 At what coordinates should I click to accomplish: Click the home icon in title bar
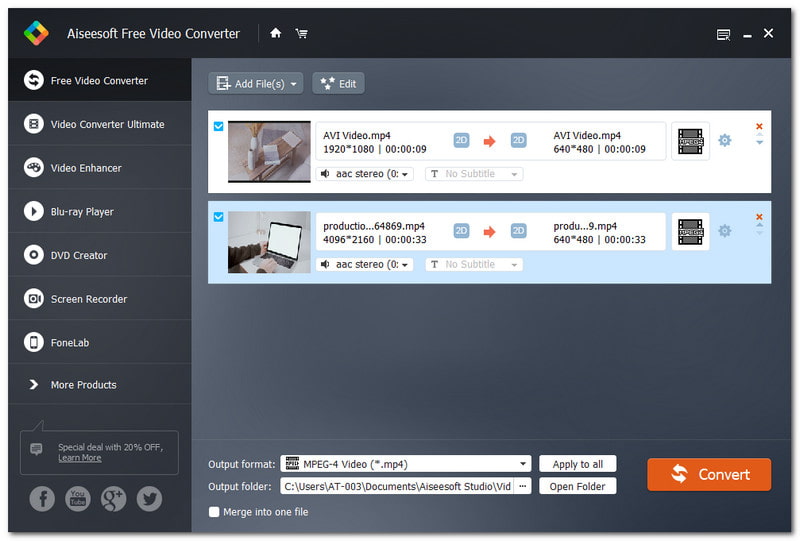[276, 33]
